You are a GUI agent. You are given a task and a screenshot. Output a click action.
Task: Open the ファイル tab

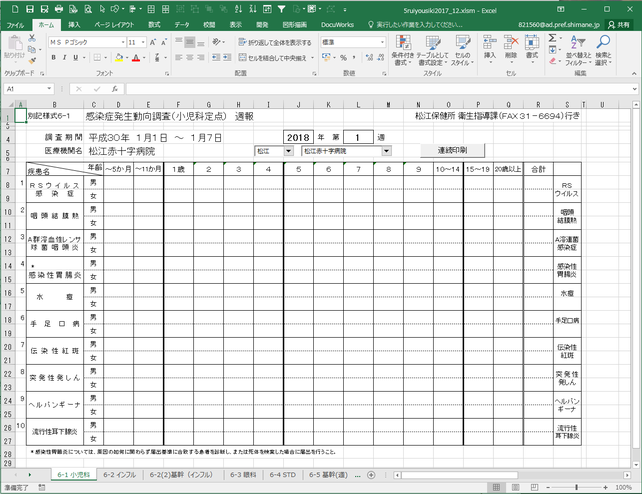click(x=16, y=25)
